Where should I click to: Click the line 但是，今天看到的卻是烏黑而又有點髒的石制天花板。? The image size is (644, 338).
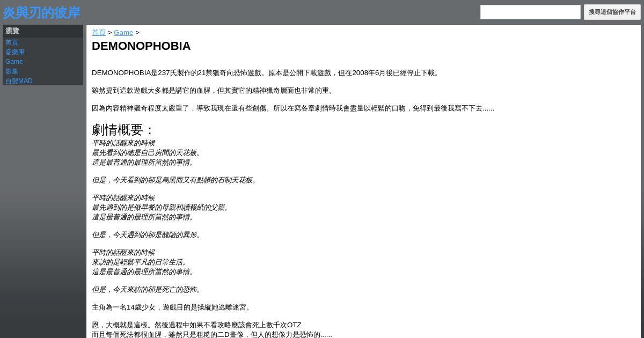pyautogui.click(x=175, y=180)
